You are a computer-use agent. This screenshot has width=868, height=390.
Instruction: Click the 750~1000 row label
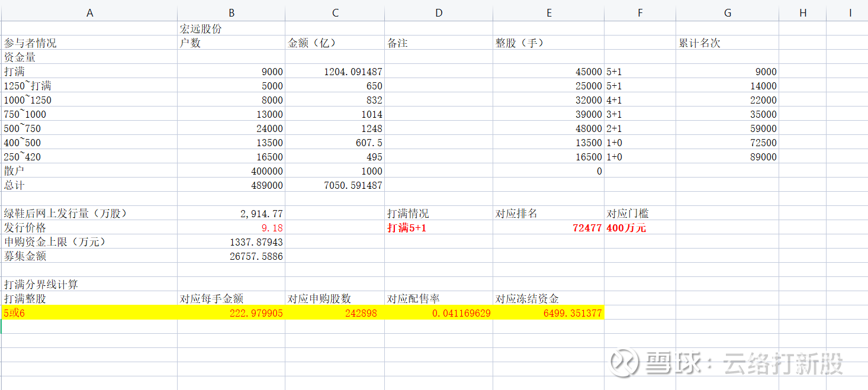click(89, 114)
